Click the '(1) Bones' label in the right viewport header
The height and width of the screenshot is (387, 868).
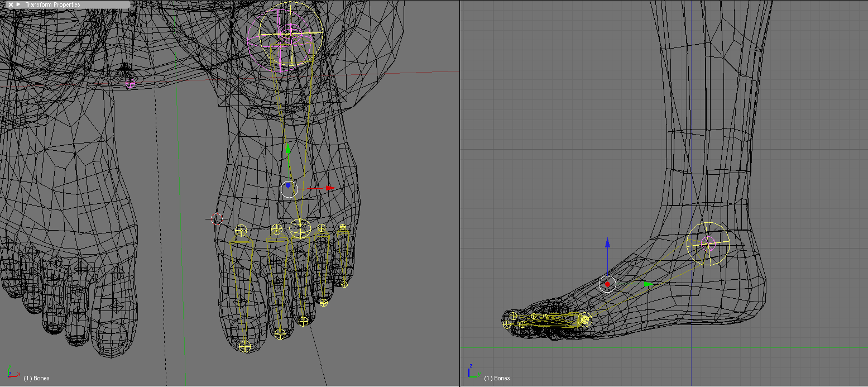click(498, 378)
